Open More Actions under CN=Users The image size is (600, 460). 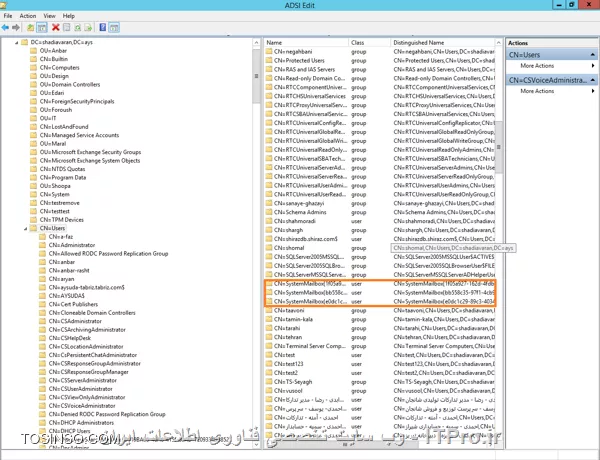point(538,66)
